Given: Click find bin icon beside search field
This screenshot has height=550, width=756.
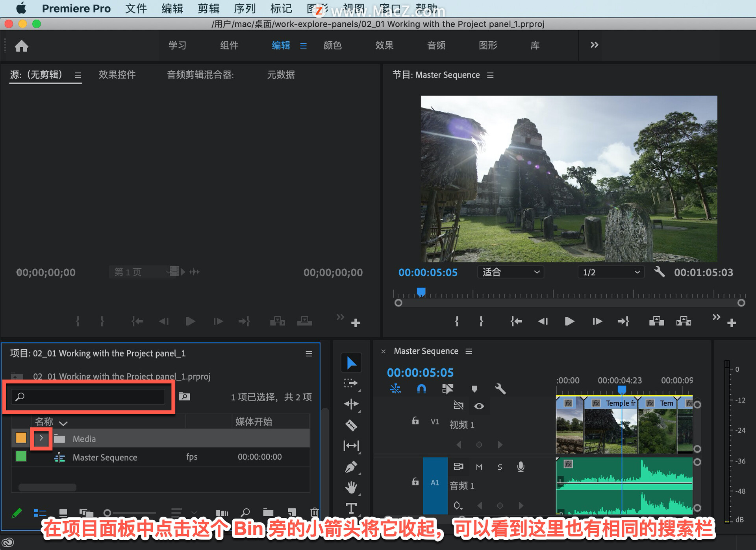Looking at the screenshot, I should pyautogui.click(x=184, y=396).
